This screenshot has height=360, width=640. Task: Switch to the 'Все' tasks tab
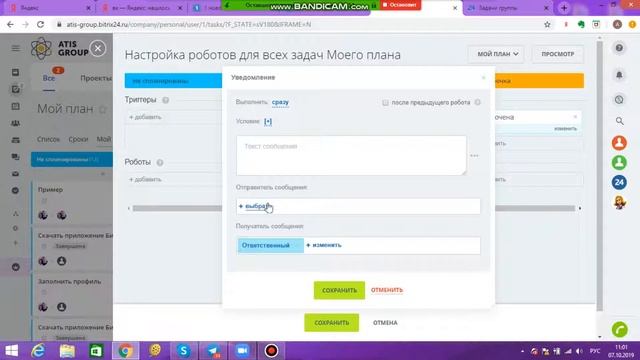tap(49, 78)
